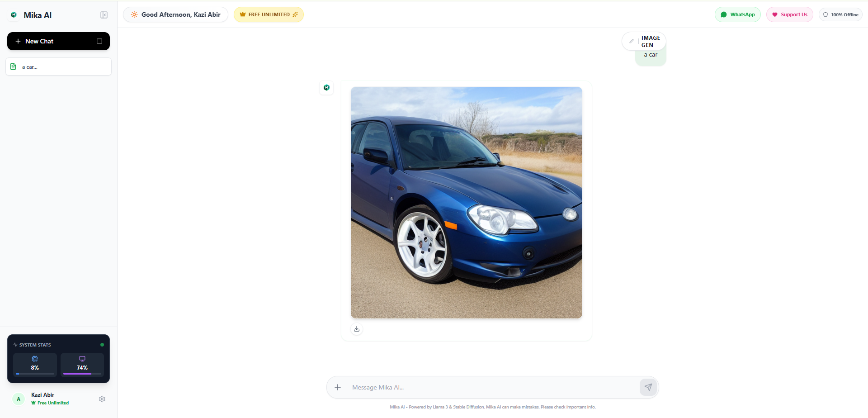Click the user avatar labeled A

point(19,399)
